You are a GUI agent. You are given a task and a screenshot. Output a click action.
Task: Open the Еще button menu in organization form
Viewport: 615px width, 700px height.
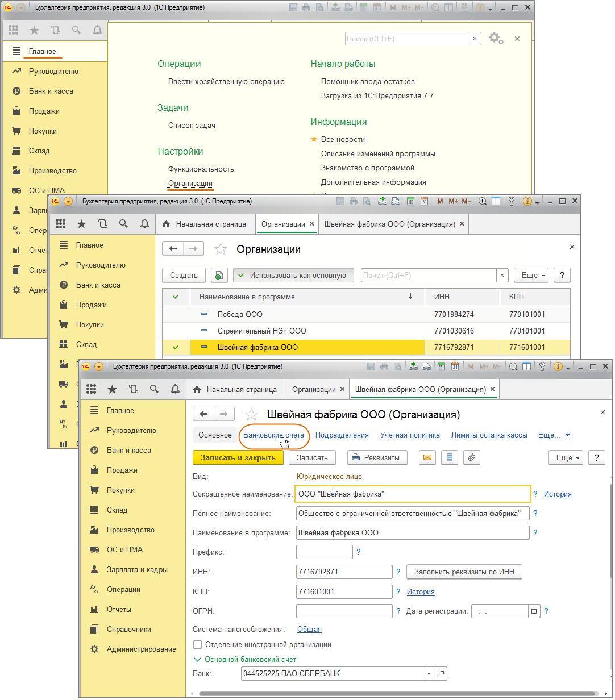point(566,457)
